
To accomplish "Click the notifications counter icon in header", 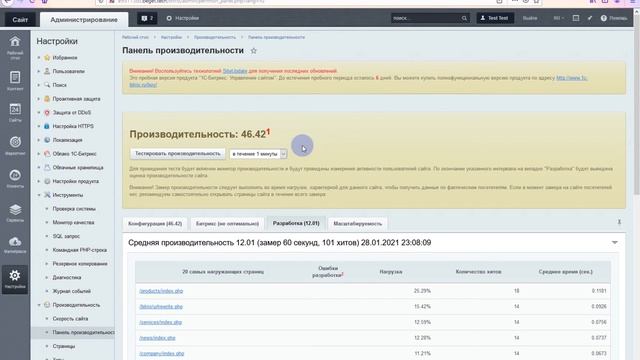I will tap(147, 18).
